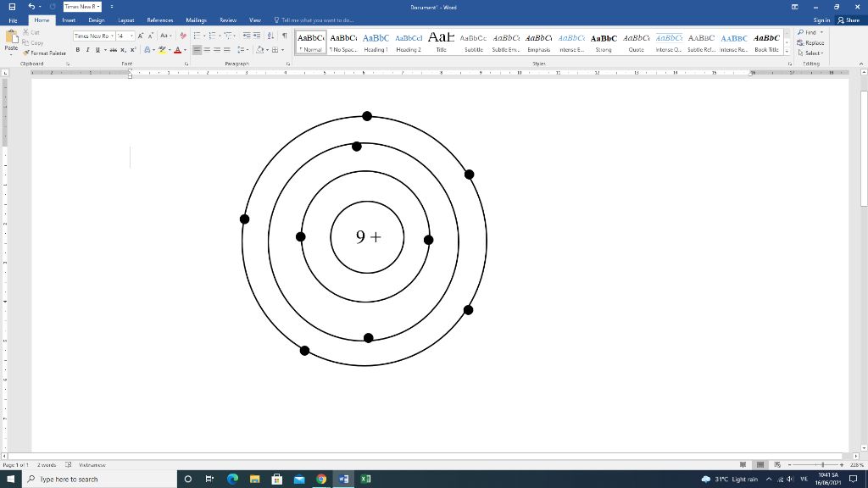
Task: Apply subscript formatting
Action: [123, 50]
